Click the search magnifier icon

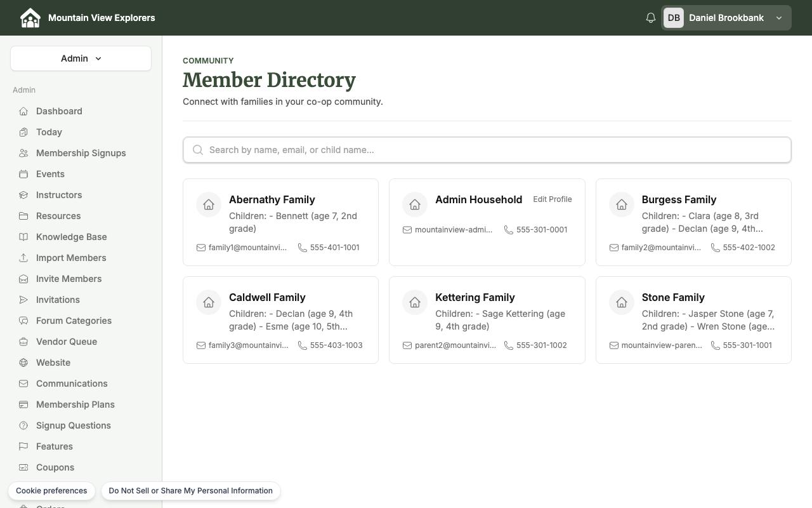198,150
